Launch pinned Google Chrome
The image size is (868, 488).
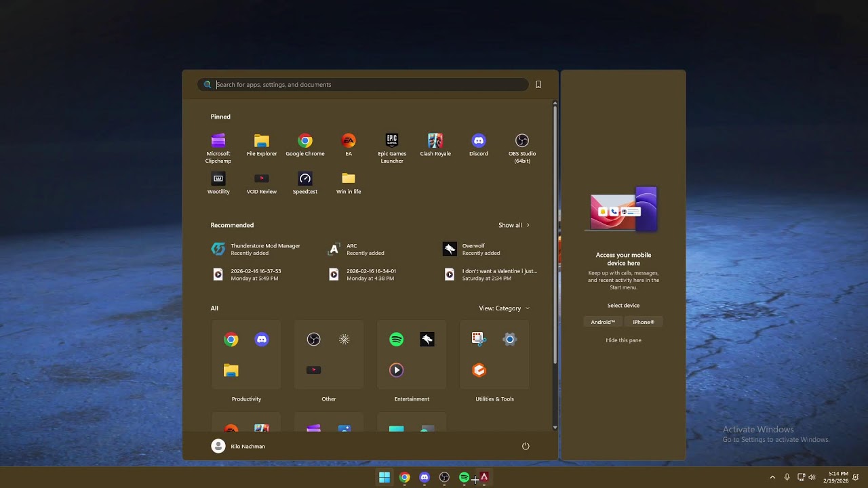[x=305, y=145]
